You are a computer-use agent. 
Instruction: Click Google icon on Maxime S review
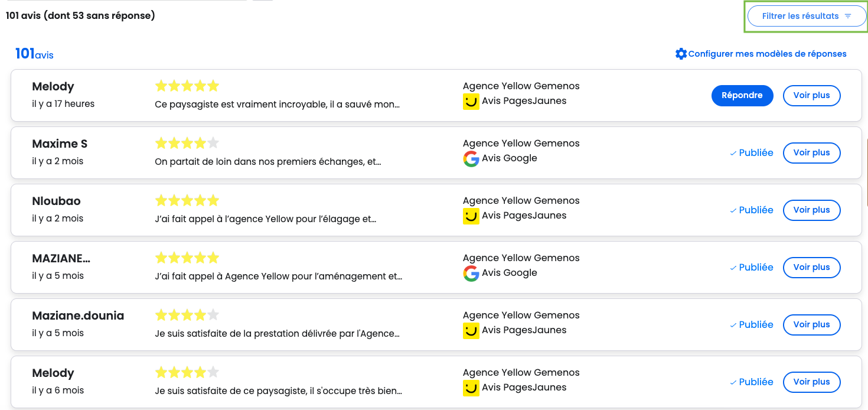tap(471, 159)
